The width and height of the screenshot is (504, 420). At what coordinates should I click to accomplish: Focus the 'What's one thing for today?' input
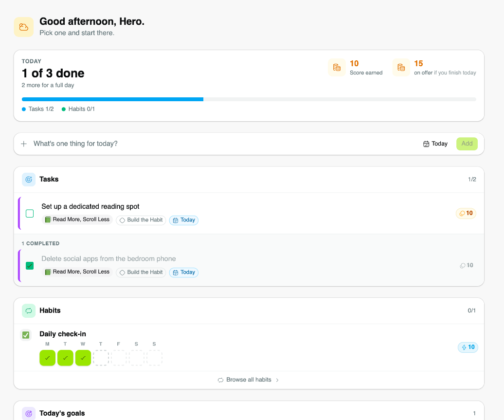225,144
